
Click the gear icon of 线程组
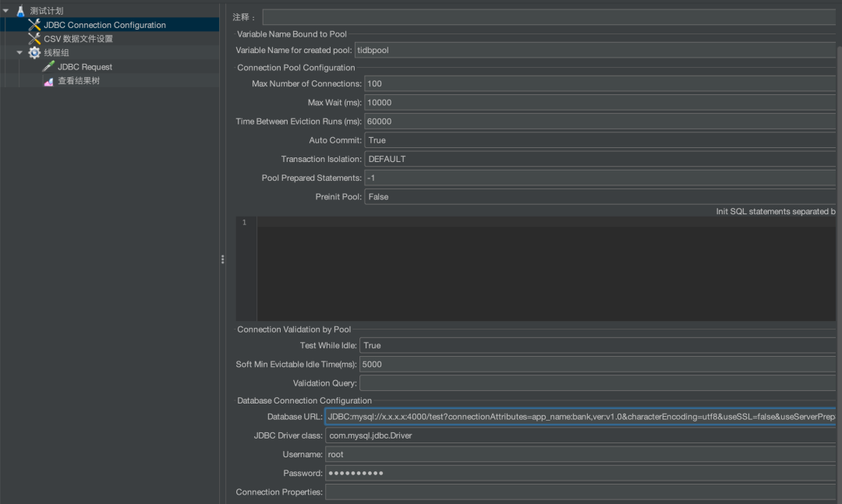click(34, 53)
